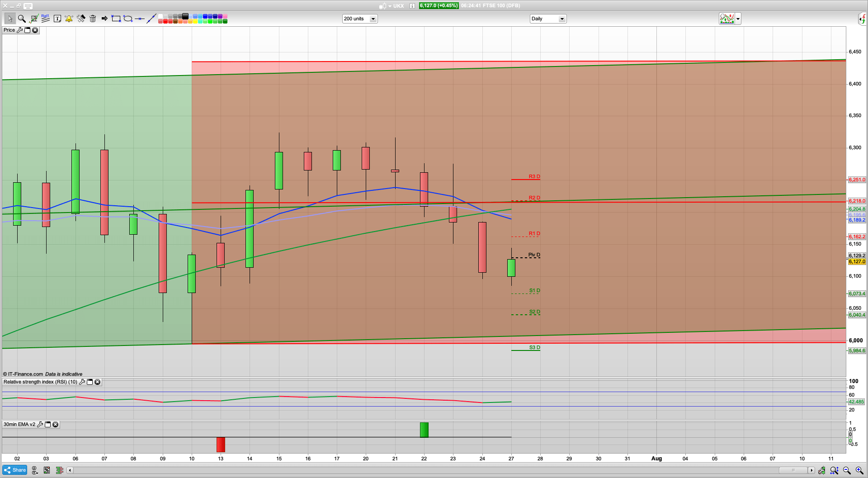Open the price alert bell tool
The width and height of the screenshot is (868, 478).
pyautogui.click(x=69, y=19)
